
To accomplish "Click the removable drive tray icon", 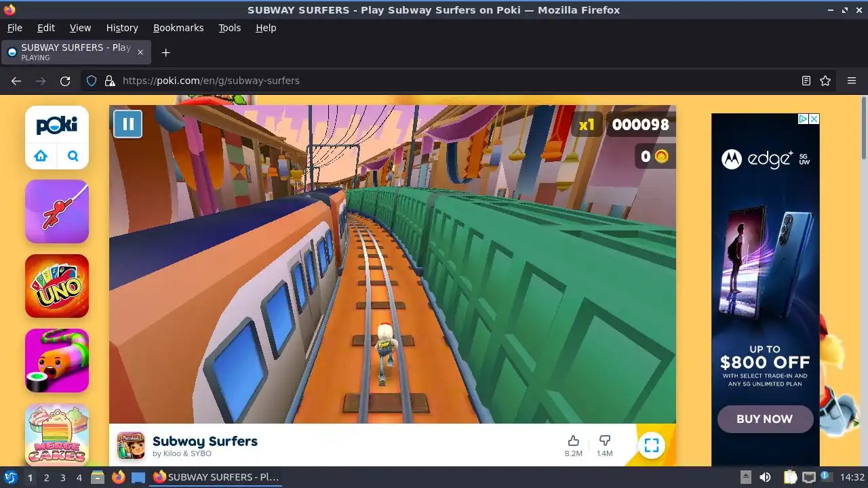I will click(745, 477).
